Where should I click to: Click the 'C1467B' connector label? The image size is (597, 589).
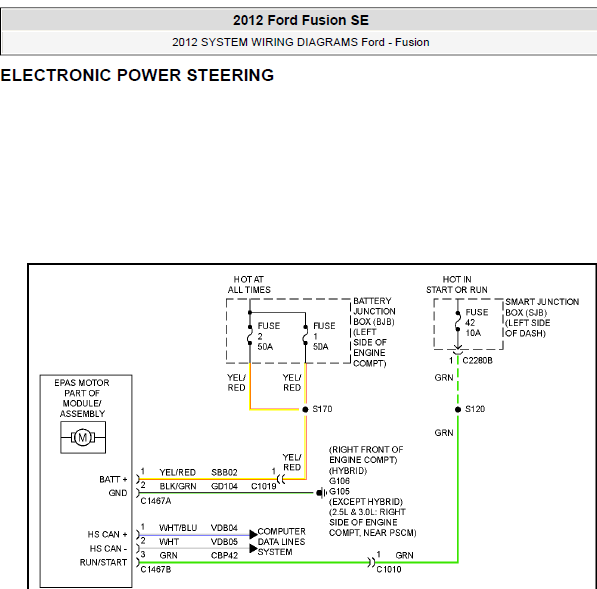(x=156, y=570)
